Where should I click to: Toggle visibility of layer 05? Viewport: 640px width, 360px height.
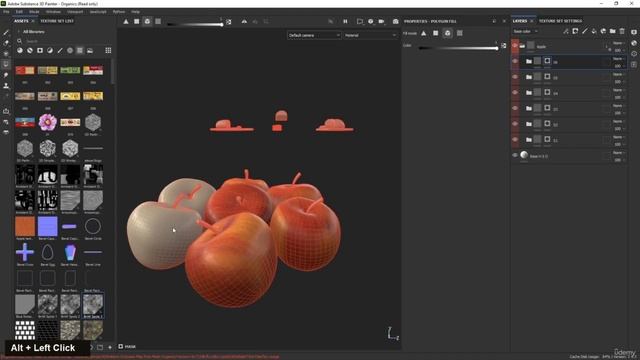(x=515, y=77)
